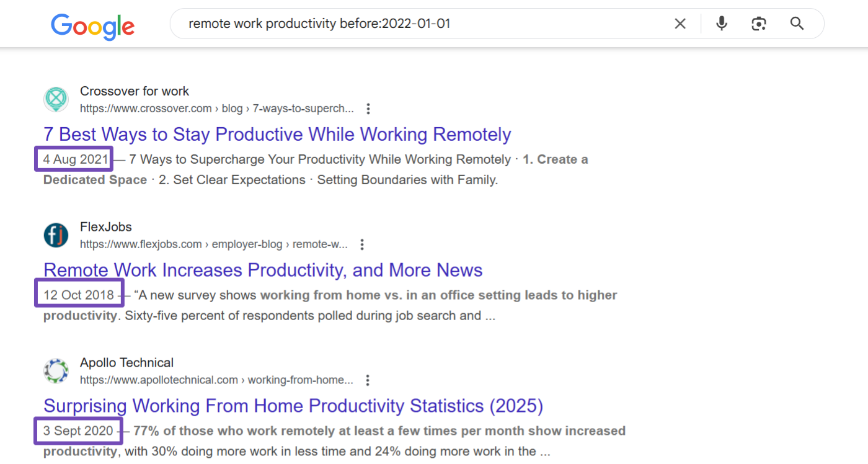
Task: Open three-dot menu for FlexJobs result
Action: pos(362,244)
